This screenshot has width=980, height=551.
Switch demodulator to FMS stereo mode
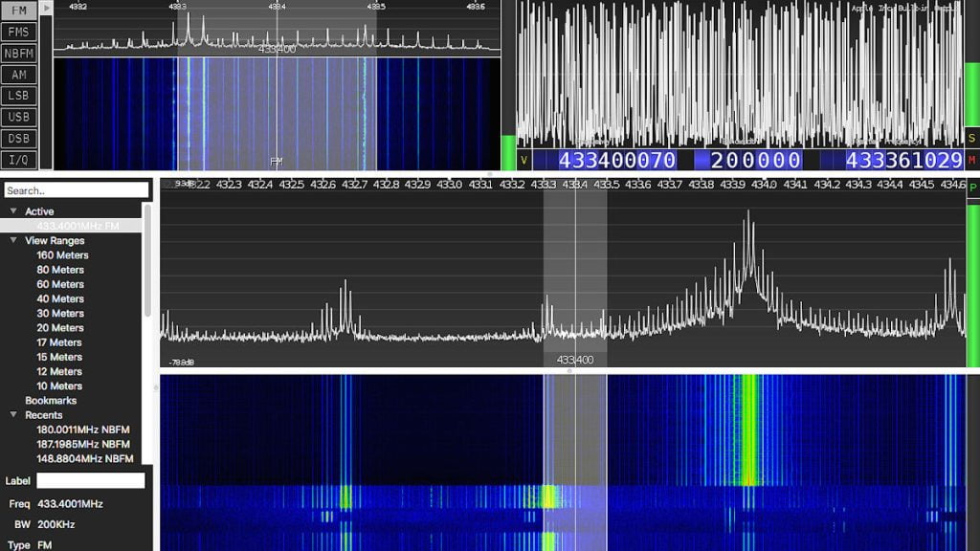point(19,32)
